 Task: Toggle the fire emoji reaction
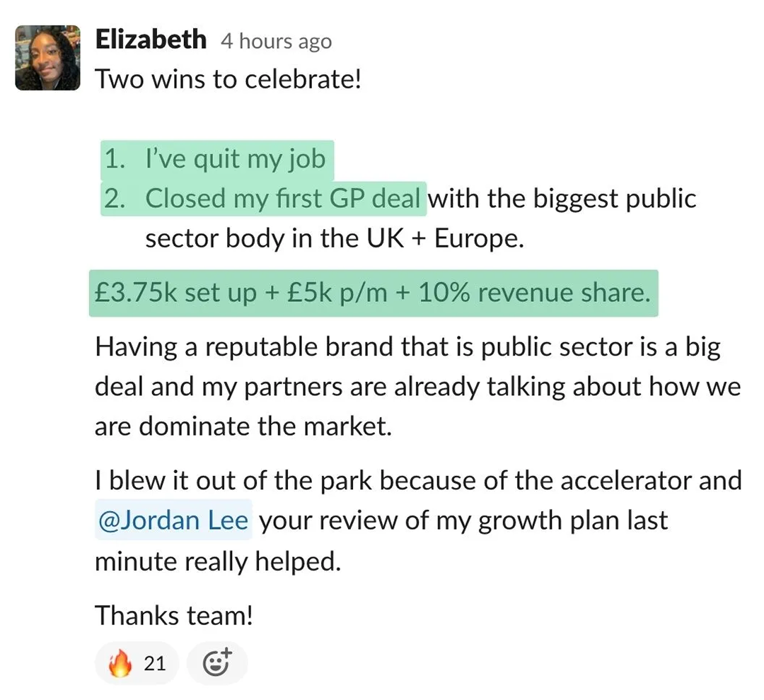coord(121,663)
